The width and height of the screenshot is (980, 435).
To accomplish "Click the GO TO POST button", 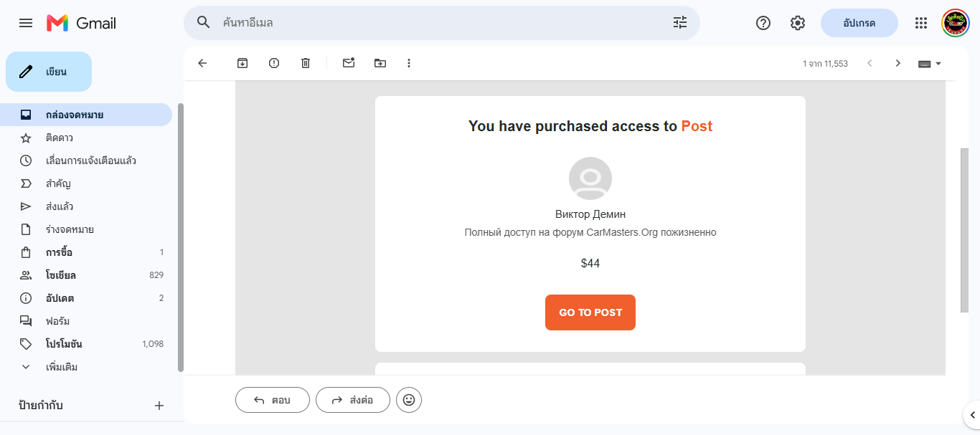I will [x=590, y=312].
